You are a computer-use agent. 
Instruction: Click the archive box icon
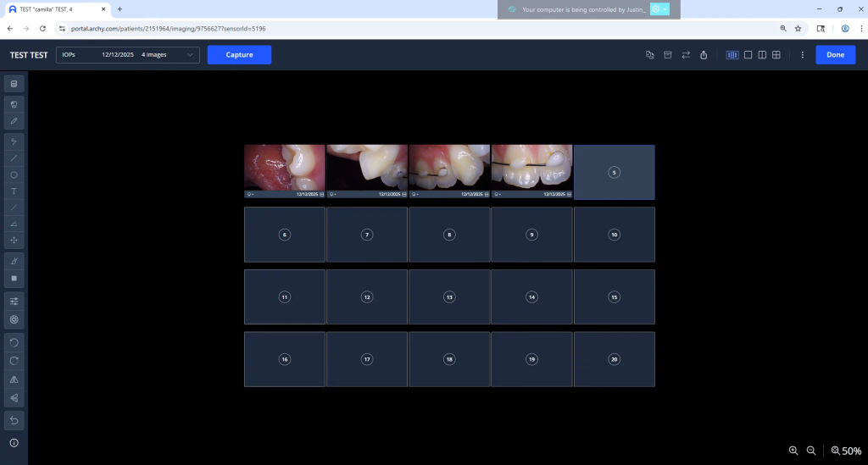tap(667, 55)
